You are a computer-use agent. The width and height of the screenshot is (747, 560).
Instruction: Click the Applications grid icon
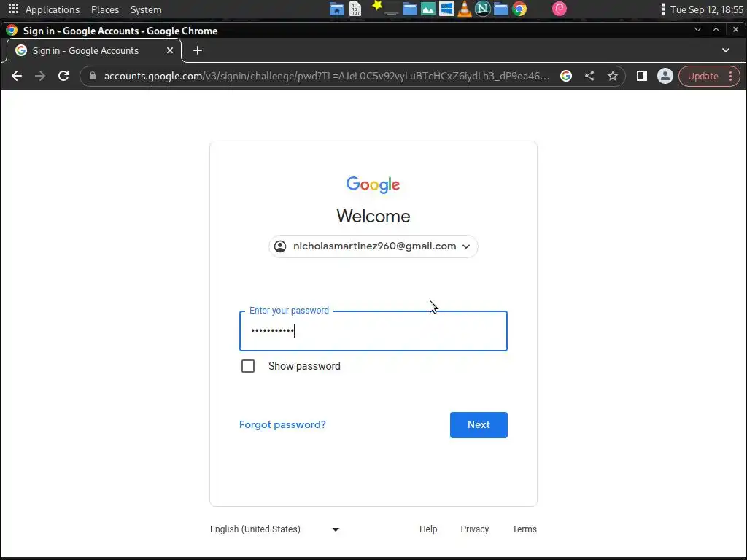[x=13, y=9]
